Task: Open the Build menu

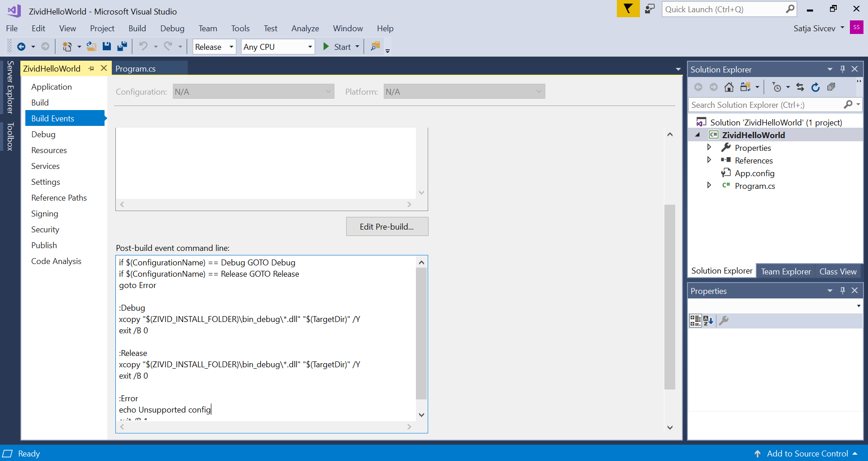Action: coord(137,28)
